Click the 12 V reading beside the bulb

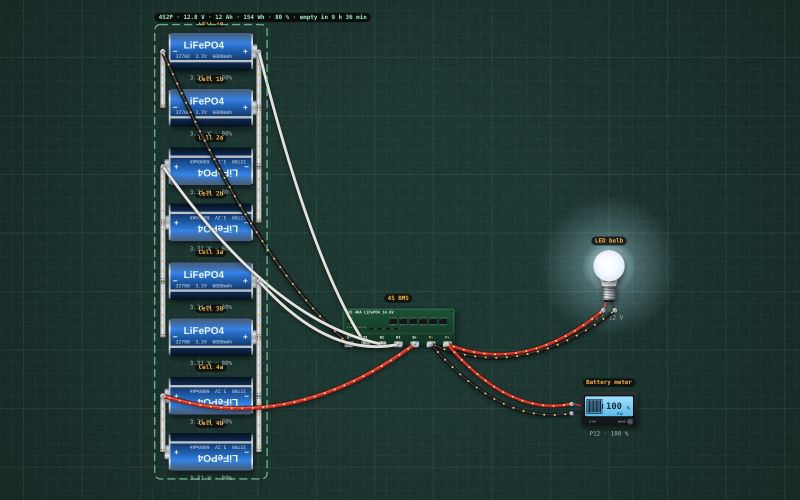(x=616, y=317)
